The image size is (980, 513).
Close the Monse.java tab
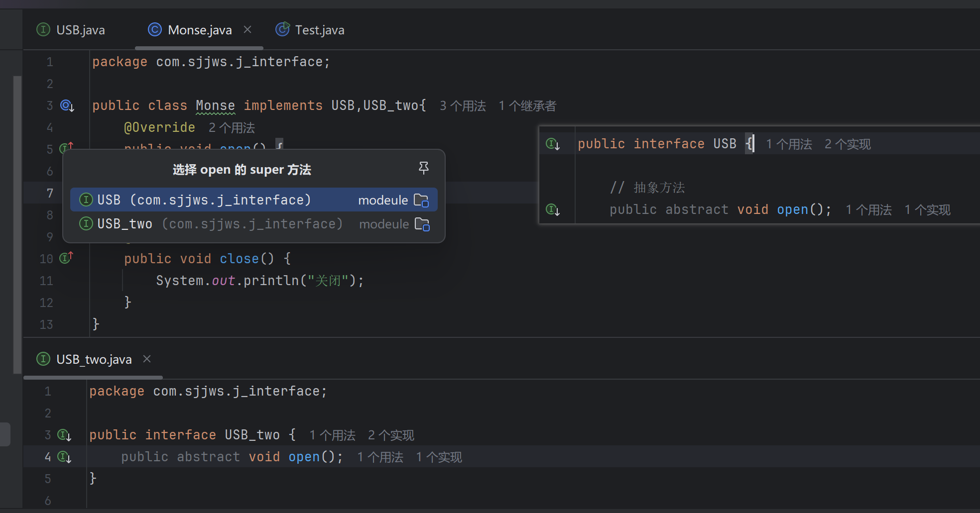pos(247,30)
